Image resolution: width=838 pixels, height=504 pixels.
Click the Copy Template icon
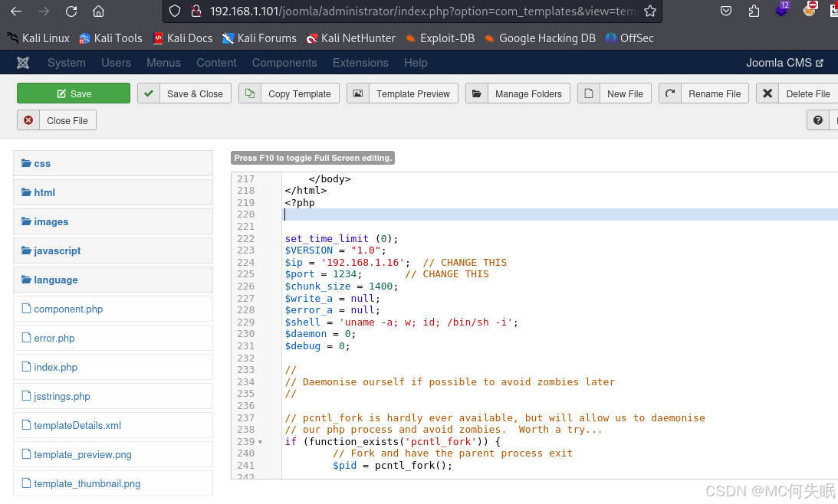tap(250, 93)
